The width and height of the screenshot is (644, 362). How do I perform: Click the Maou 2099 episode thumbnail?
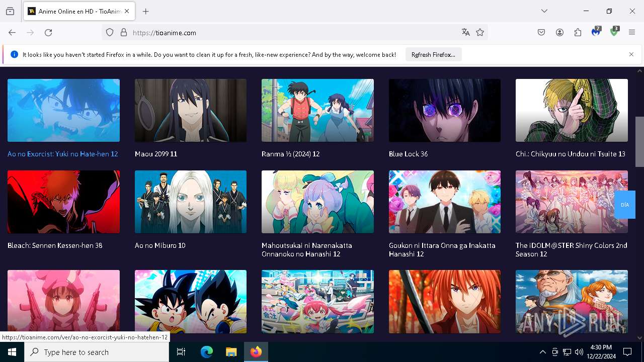pyautogui.click(x=191, y=110)
